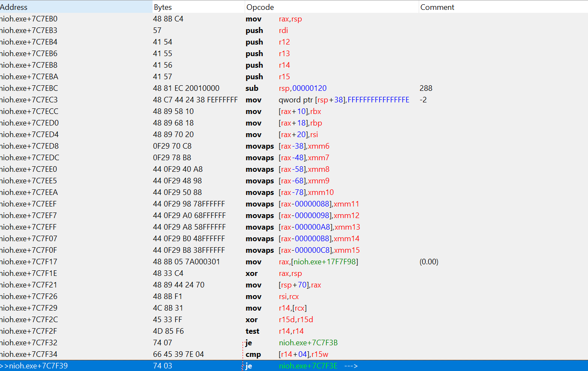Click the Opcode column header
This screenshot has width=588, height=371.
point(260,7)
